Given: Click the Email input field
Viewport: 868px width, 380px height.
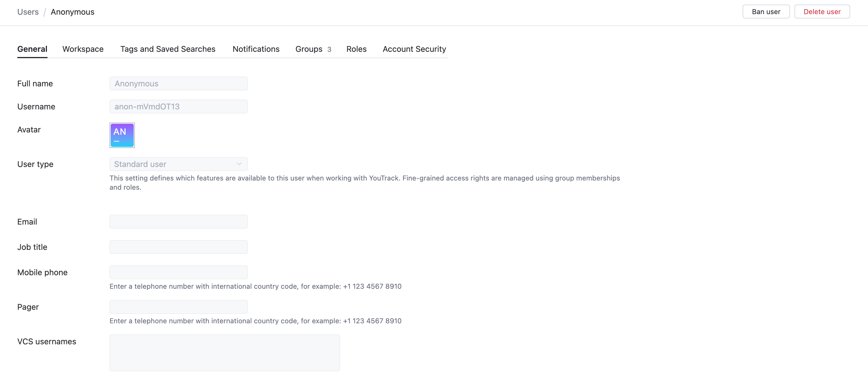Looking at the screenshot, I should coord(179,221).
